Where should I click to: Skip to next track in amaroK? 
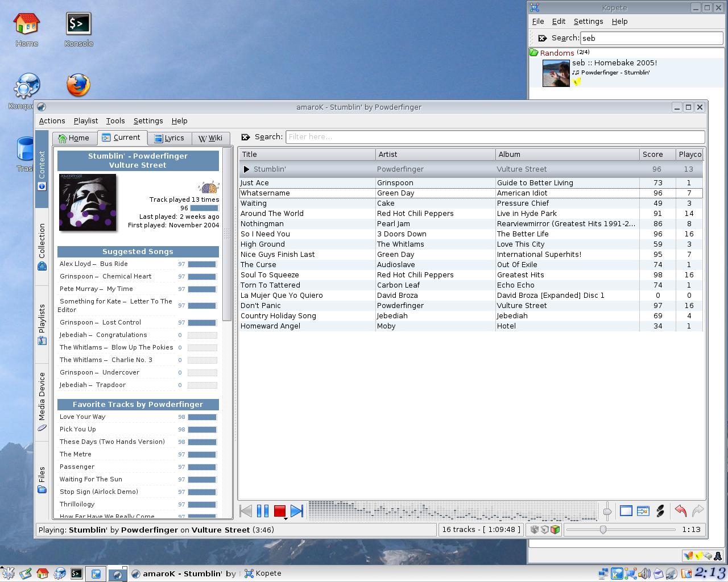coord(296,511)
